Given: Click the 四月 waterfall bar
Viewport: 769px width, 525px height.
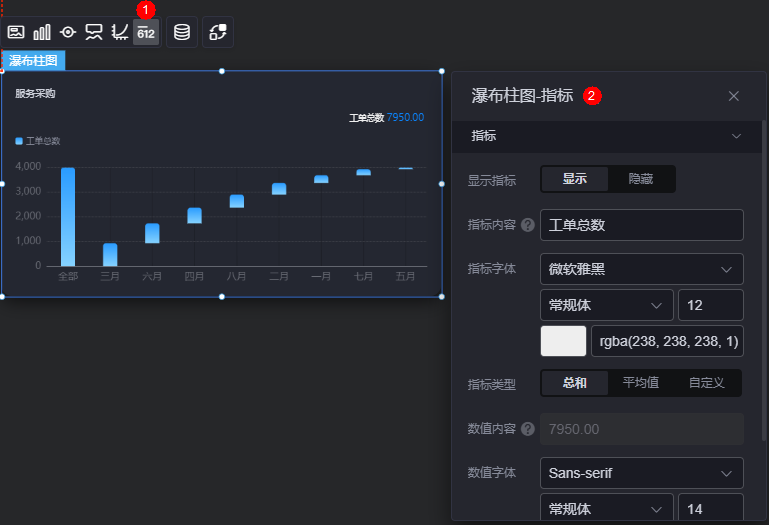Looking at the screenshot, I should tap(194, 216).
